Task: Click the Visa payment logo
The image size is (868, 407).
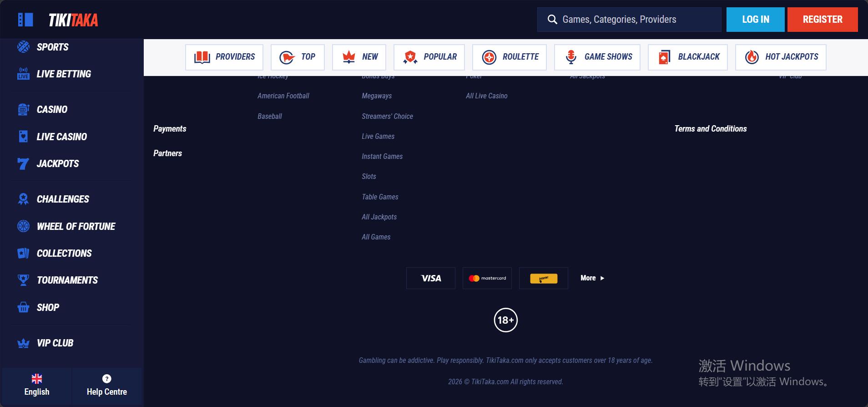Action: tap(431, 278)
